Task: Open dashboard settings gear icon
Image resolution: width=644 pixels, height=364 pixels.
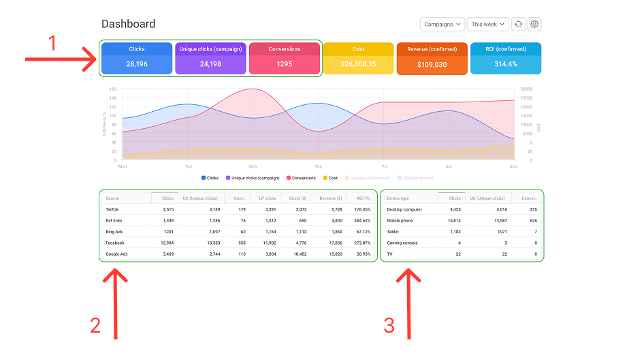Action: 534,25
